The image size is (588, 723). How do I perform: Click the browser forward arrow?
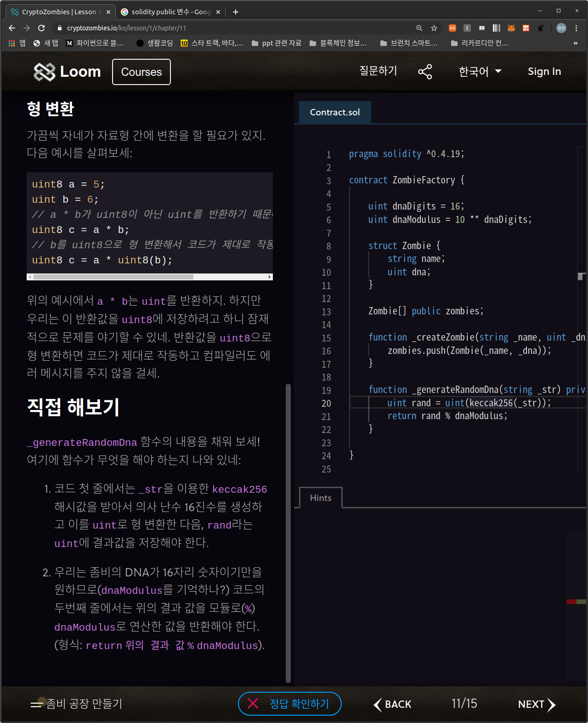(27, 28)
